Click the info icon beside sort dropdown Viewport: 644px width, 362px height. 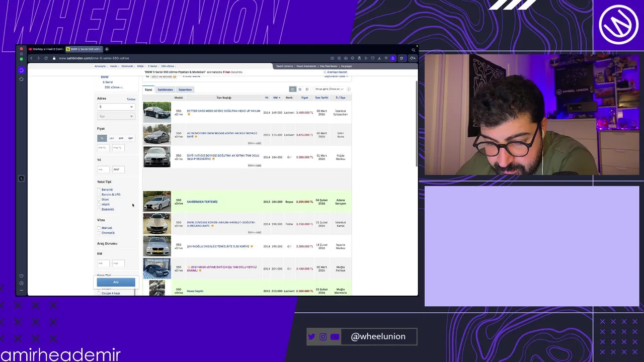[348, 89]
